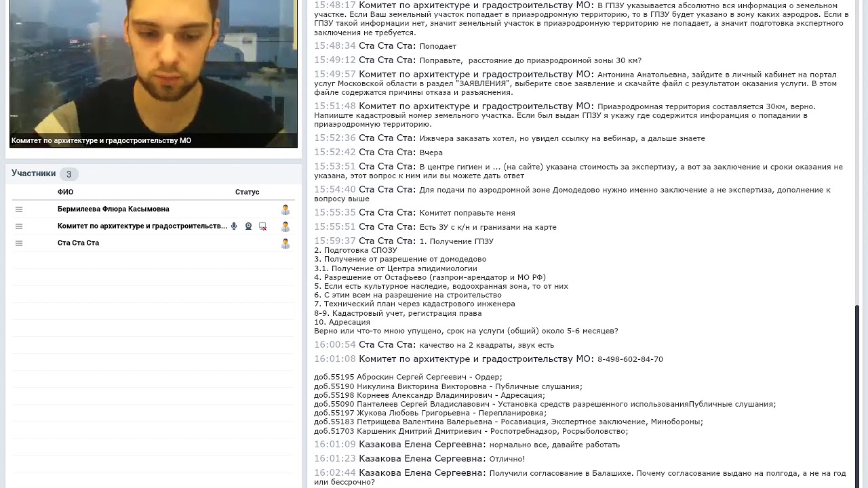Click extension line доб.55190 Никулина Викторина Викторовна
The image size is (868, 488).
tap(448, 386)
